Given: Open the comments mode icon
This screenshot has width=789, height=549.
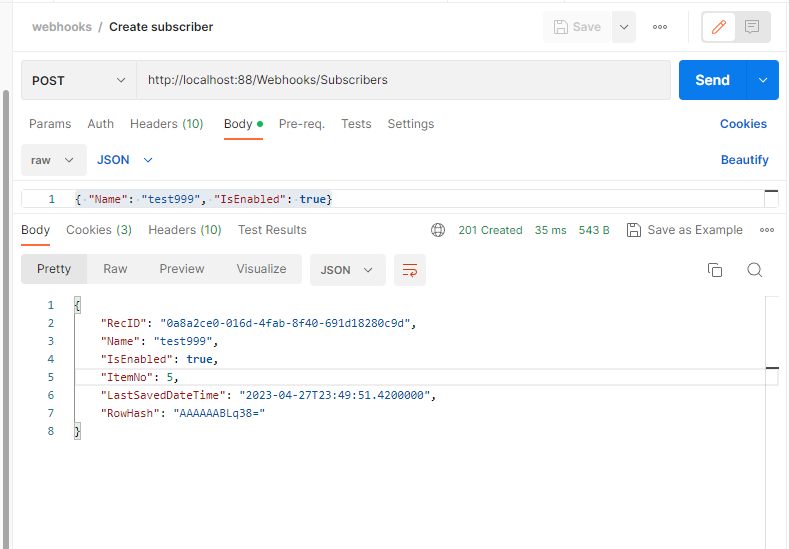Looking at the screenshot, I should coord(752,27).
